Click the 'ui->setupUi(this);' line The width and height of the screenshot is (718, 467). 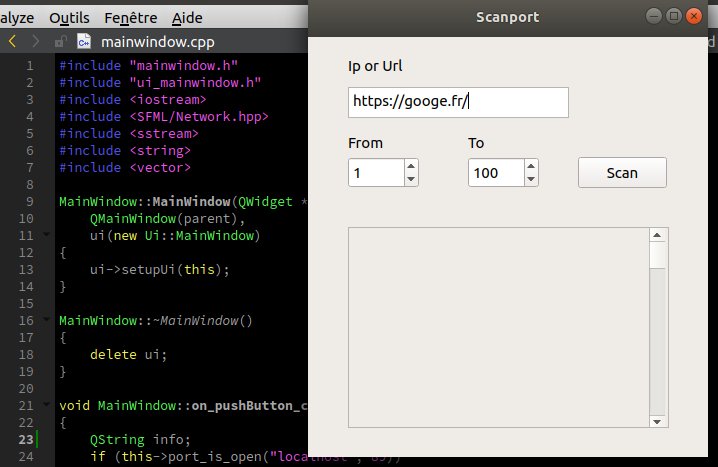159,270
